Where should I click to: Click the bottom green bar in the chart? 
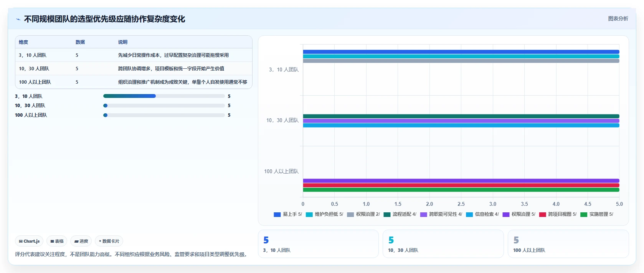click(x=461, y=190)
